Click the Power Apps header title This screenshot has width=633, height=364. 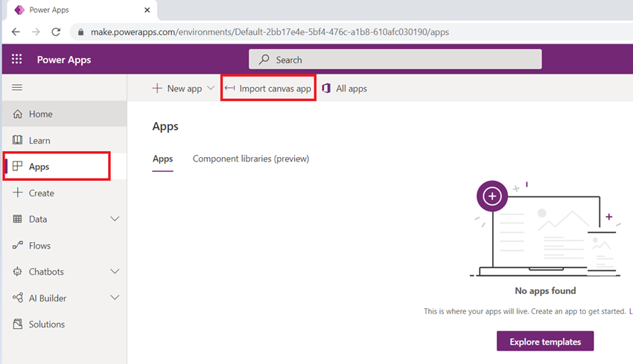[x=64, y=60]
